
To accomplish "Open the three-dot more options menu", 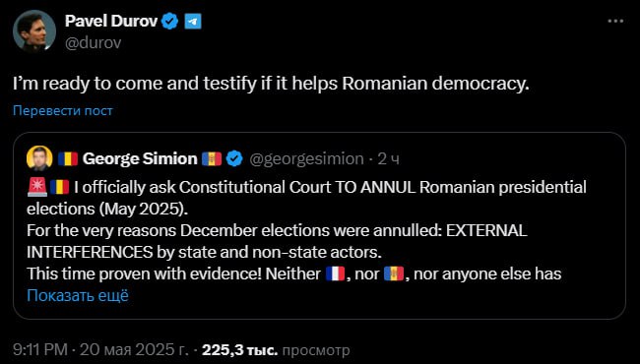I will (615, 21).
